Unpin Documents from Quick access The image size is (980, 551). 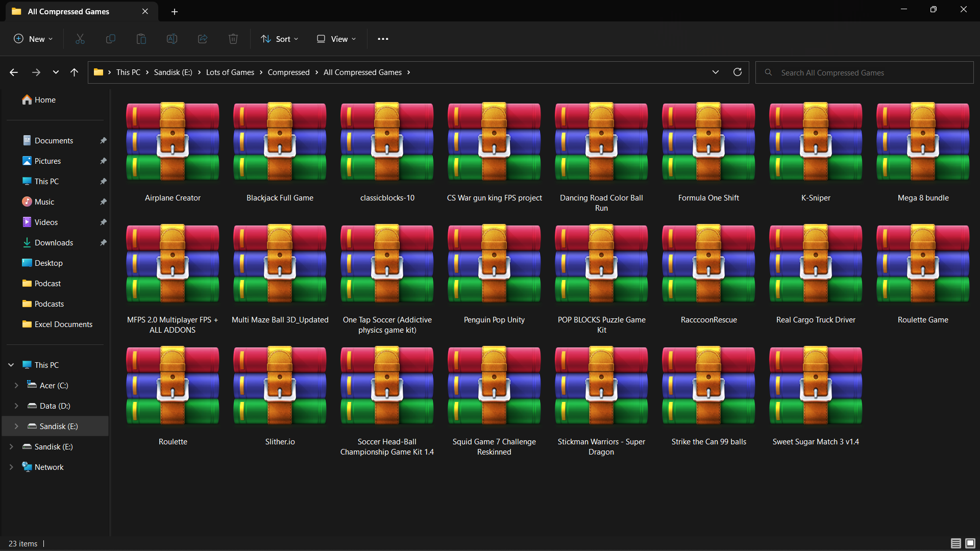[103, 140]
